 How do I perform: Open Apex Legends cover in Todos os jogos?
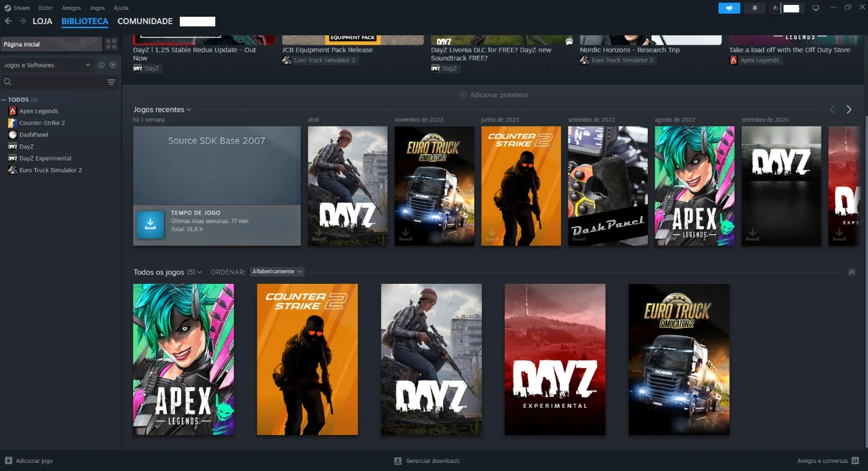coord(184,359)
